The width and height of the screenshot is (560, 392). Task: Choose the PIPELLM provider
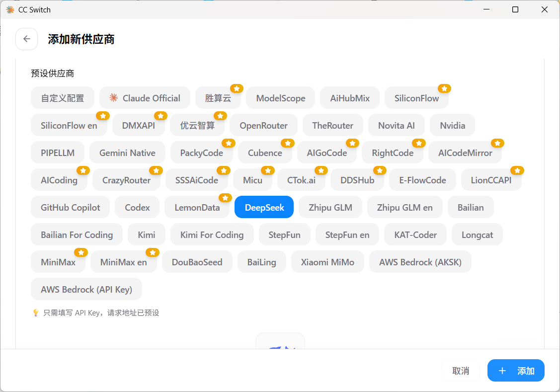[58, 153]
